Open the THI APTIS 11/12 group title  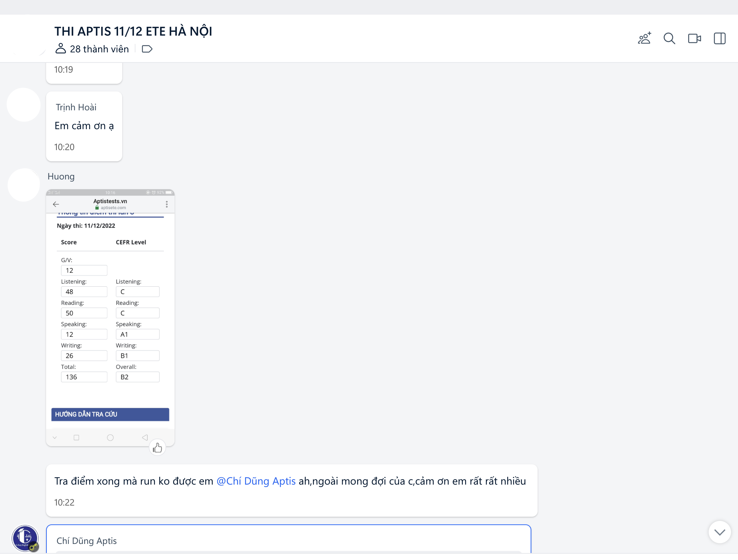pyautogui.click(x=133, y=31)
